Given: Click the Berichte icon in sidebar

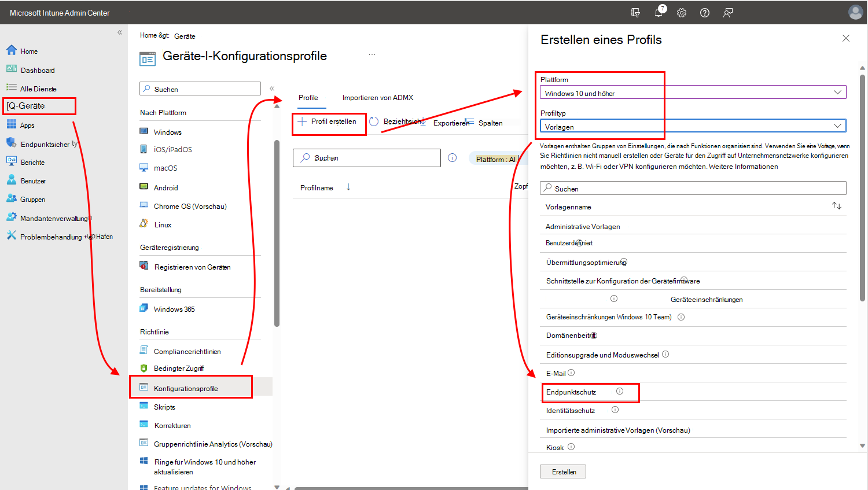Looking at the screenshot, I should point(12,161).
